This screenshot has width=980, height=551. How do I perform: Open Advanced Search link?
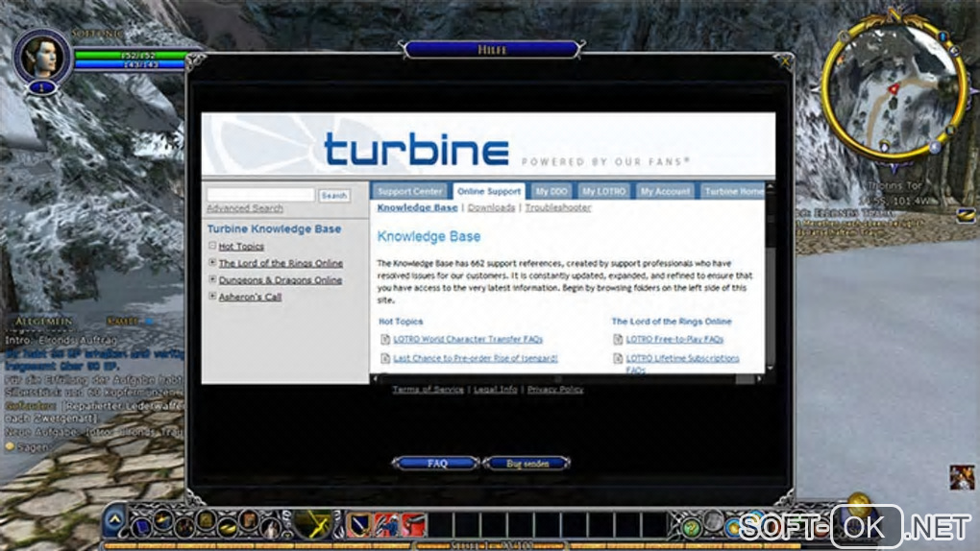[245, 208]
